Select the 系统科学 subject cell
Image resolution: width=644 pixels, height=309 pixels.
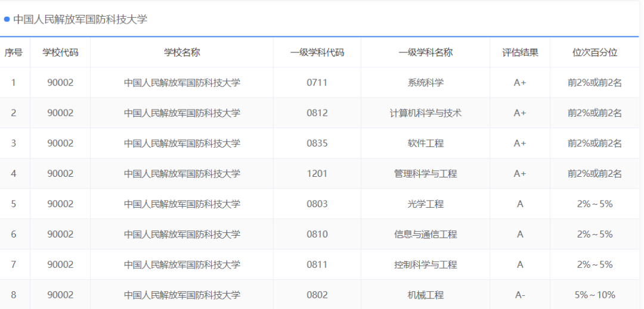point(426,83)
